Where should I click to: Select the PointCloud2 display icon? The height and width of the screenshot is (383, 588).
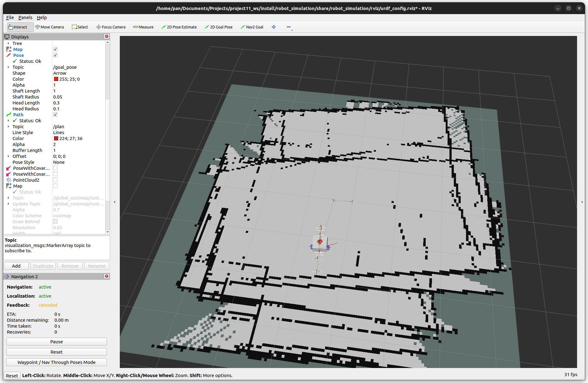click(9, 180)
